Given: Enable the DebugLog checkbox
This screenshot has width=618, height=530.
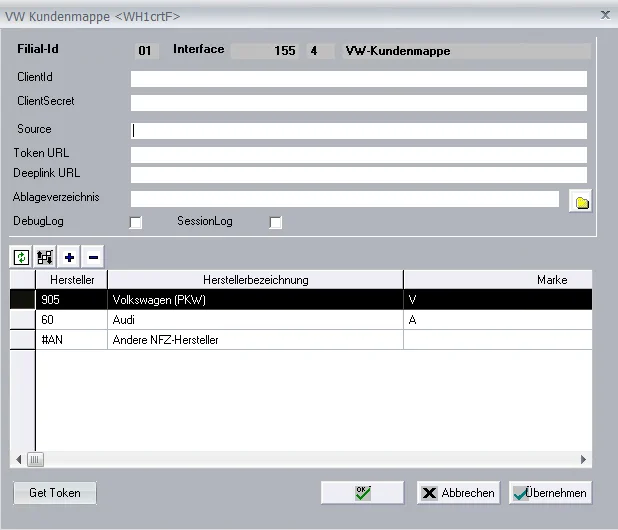Looking at the screenshot, I should (136, 222).
